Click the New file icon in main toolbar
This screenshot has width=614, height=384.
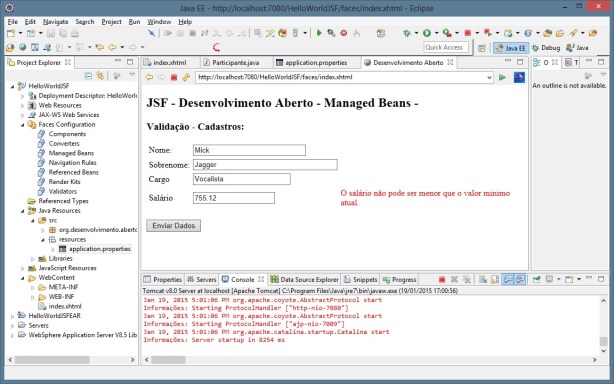[11, 33]
